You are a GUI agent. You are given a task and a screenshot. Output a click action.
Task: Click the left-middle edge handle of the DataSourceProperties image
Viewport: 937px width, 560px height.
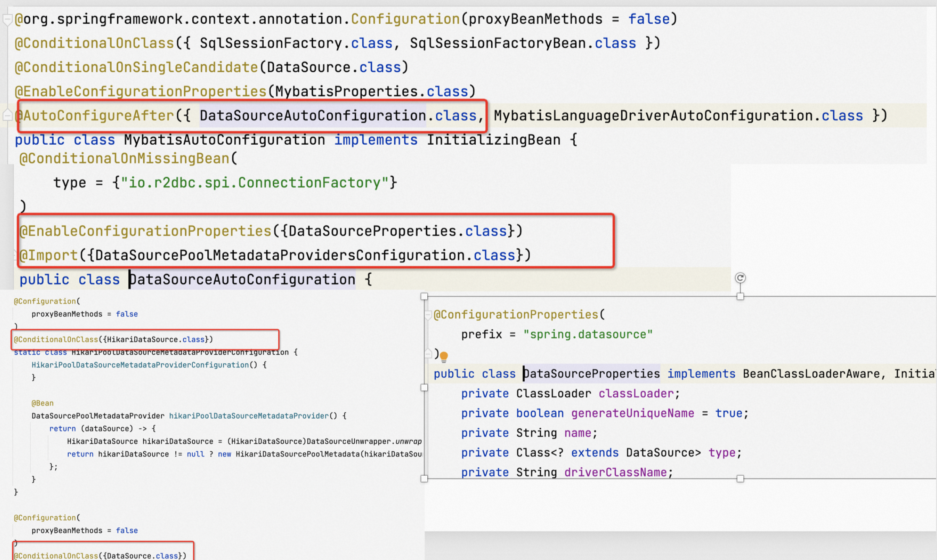click(424, 388)
